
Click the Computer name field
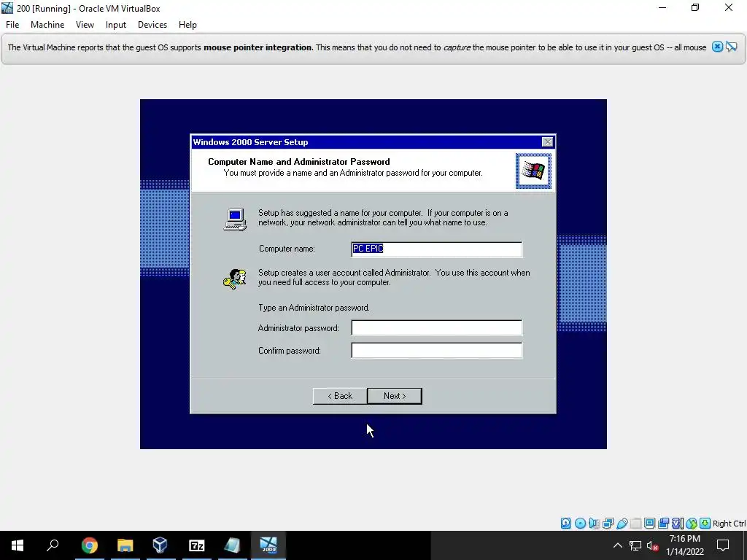pyautogui.click(x=436, y=249)
